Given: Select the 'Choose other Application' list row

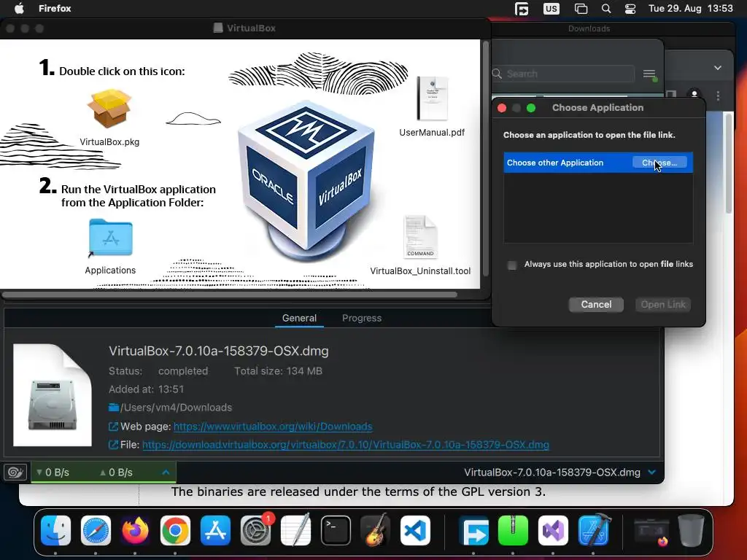Looking at the screenshot, I should point(598,163).
